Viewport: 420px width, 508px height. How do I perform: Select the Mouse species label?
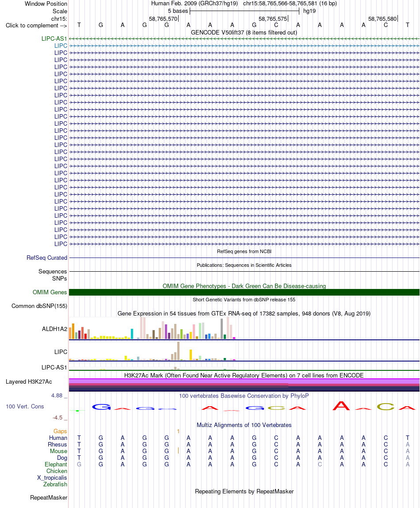tap(58, 451)
